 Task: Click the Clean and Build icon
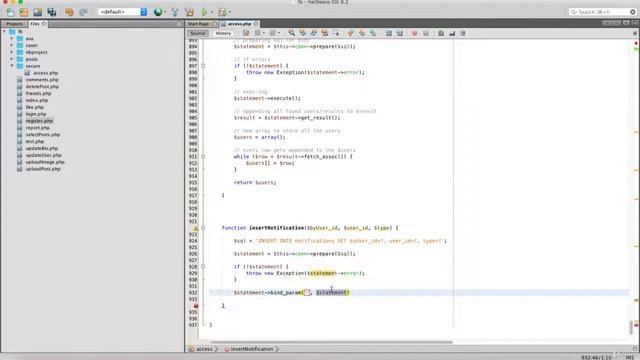tap(189, 12)
